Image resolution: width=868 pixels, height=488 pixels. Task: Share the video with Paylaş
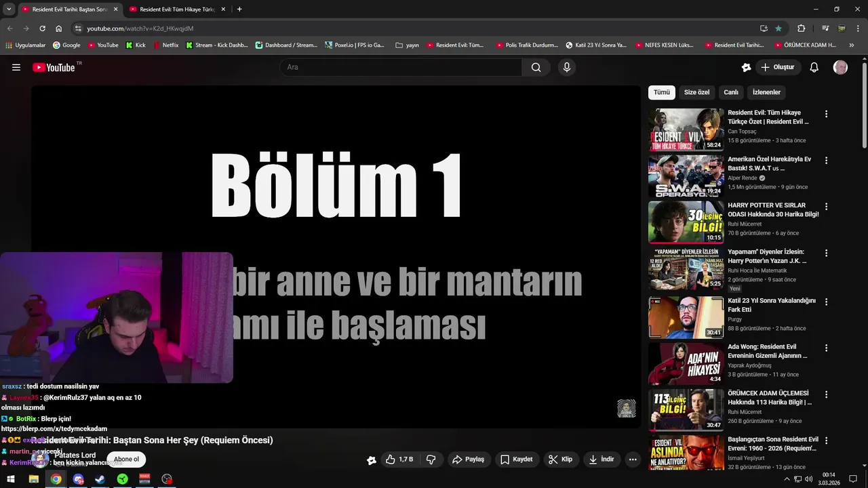469,460
